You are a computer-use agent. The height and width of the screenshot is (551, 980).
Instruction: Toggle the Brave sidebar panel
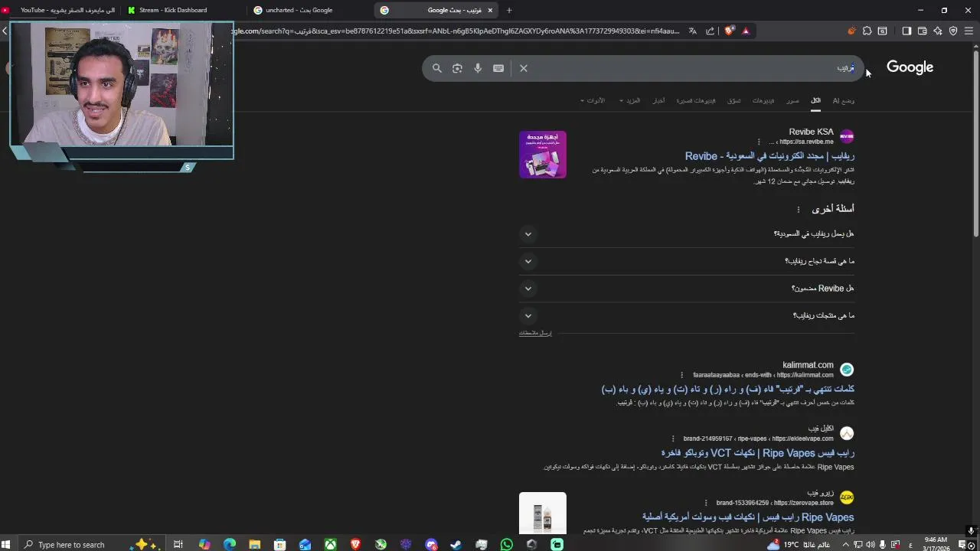[906, 31]
